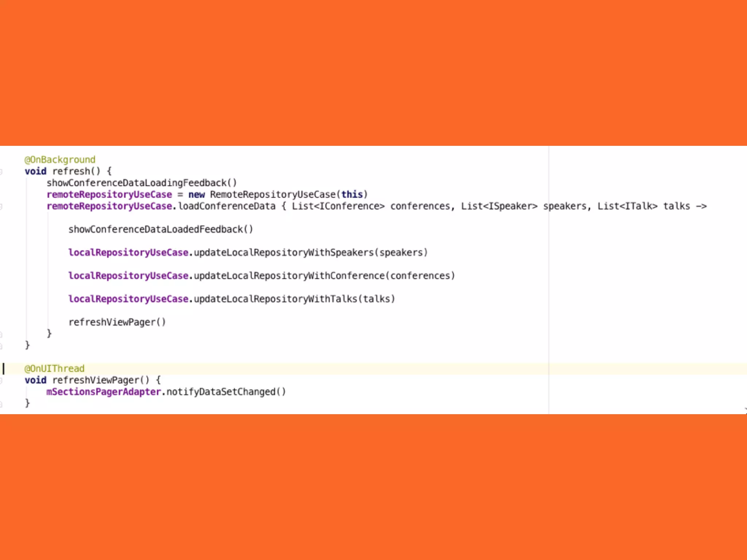This screenshot has height=560, width=747.
Task: Click updateLocalRepositoryWithConference method call
Action: click(289, 276)
